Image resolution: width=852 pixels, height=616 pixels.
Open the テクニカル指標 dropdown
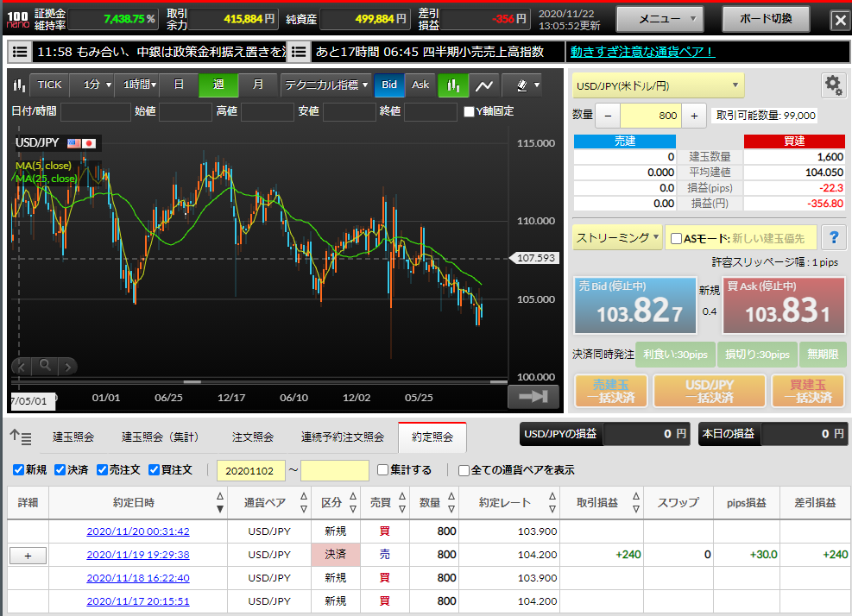326,85
